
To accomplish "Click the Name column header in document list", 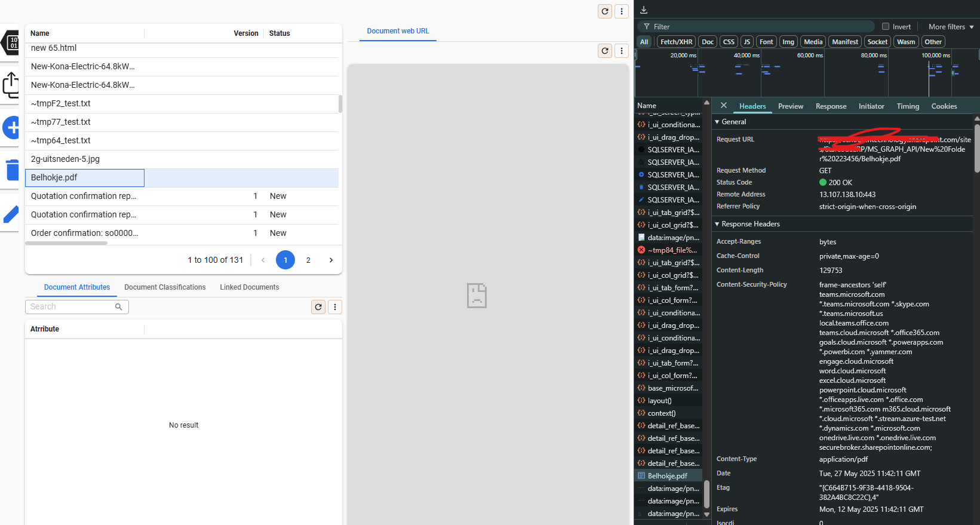I will [x=40, y=33].
